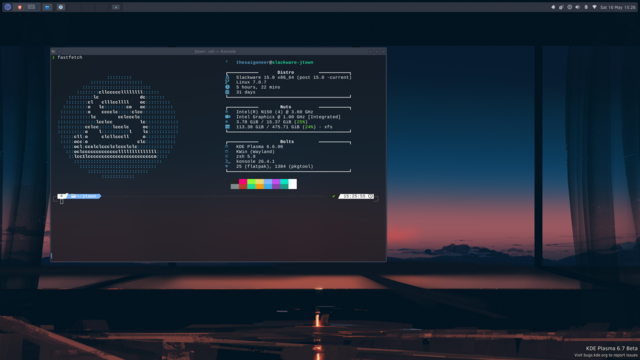Select the Konsole entry in task manager
This screenshot has height=360, width=640.
(116, 7)
